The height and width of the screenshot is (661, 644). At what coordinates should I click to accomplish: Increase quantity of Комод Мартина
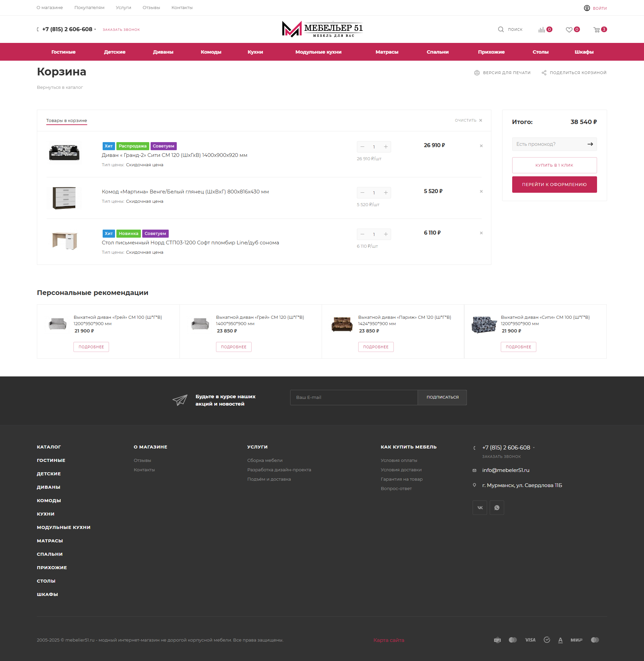click(x=386, y=193)
